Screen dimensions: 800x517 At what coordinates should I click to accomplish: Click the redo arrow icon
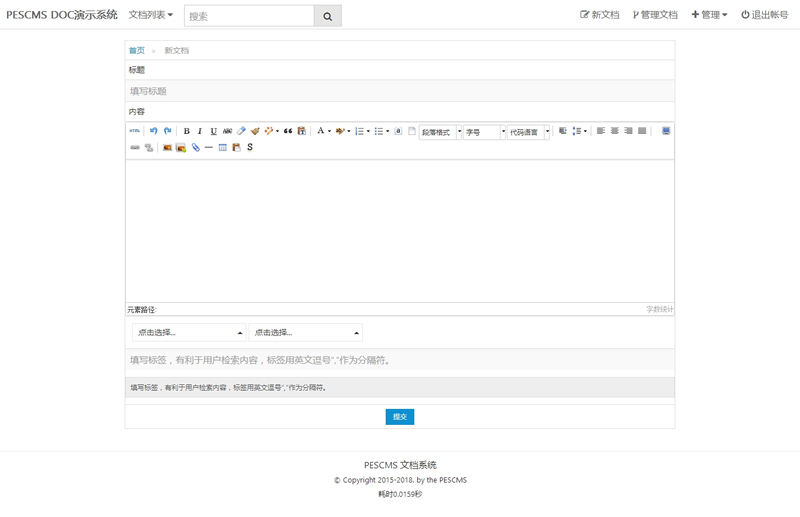(167, 131)
